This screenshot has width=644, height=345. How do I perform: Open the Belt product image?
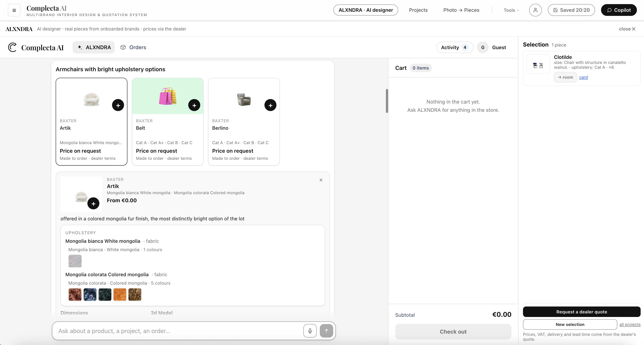pos(168,96)
